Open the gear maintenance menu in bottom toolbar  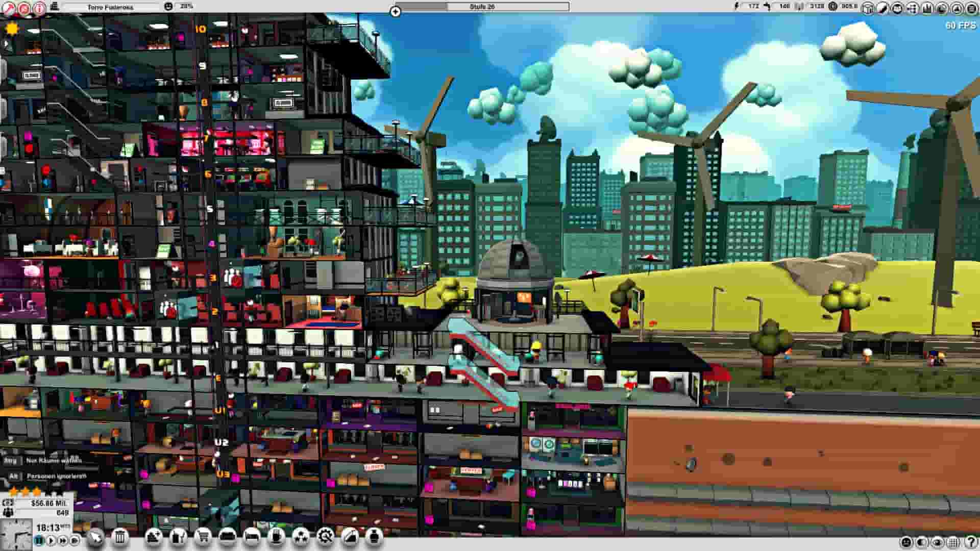coord(325,537)
